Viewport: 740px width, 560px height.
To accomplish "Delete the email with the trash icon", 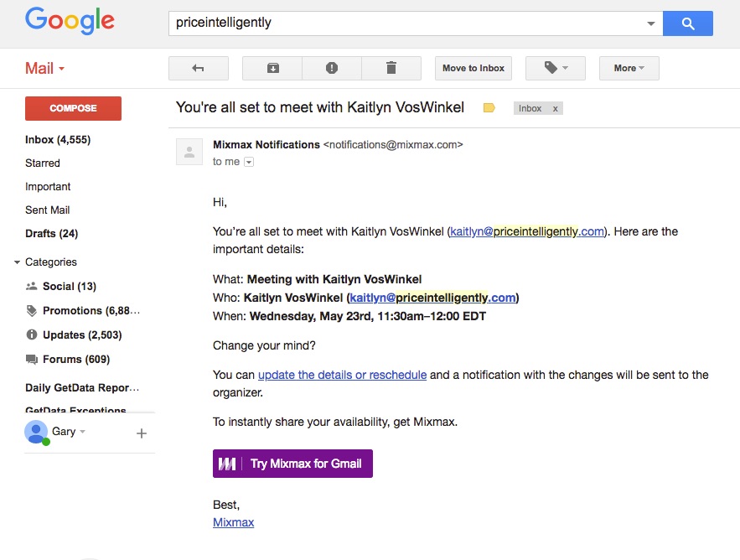I will pos(391,68).
